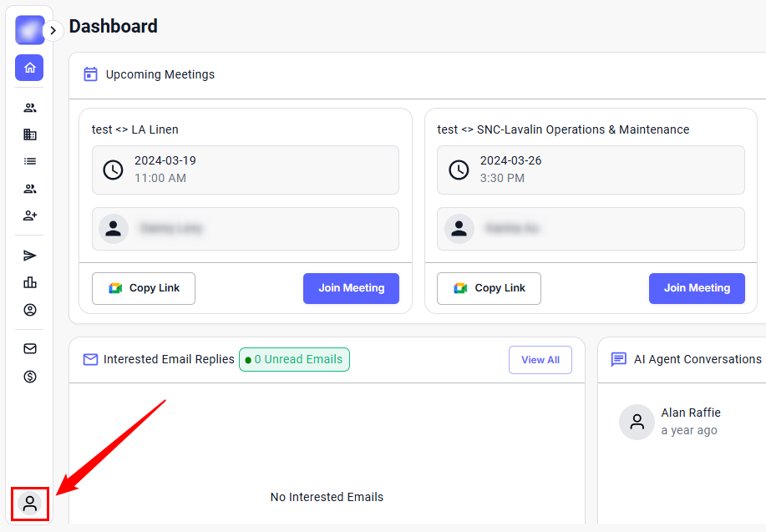This screenshot has width=766, height=532.
Task: Open the buildings/companies icon in sidebar
Action: [30, 134]
